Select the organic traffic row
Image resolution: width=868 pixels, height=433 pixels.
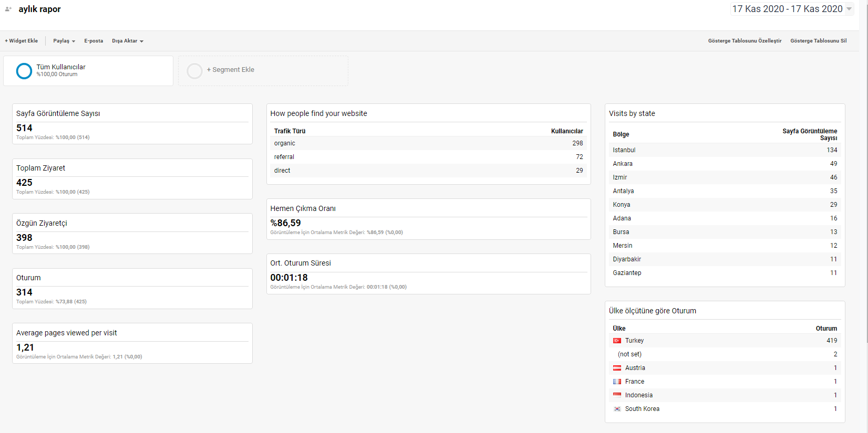point(428,143)
